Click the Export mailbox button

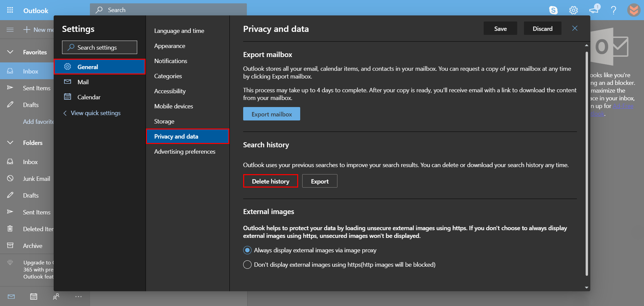coord(272,114)
